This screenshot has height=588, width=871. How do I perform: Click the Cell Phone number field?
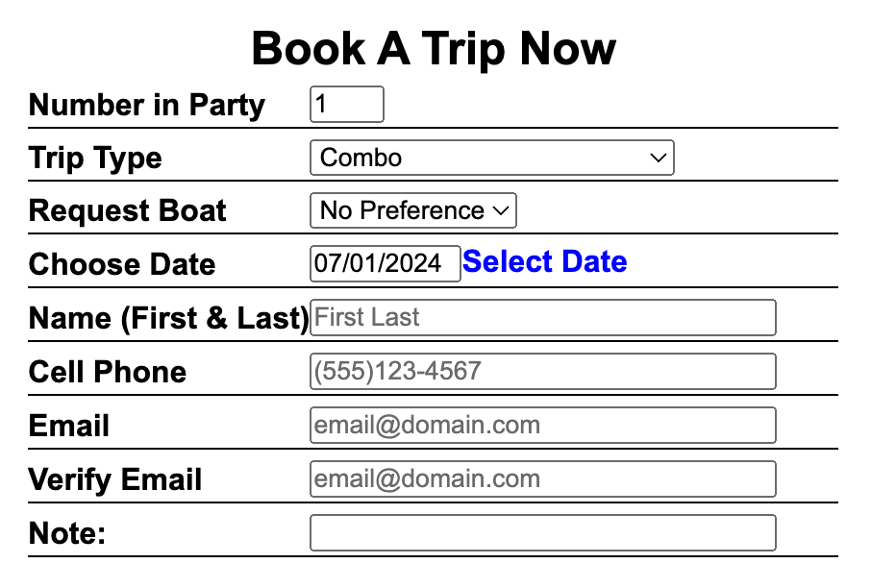point(542,372)
